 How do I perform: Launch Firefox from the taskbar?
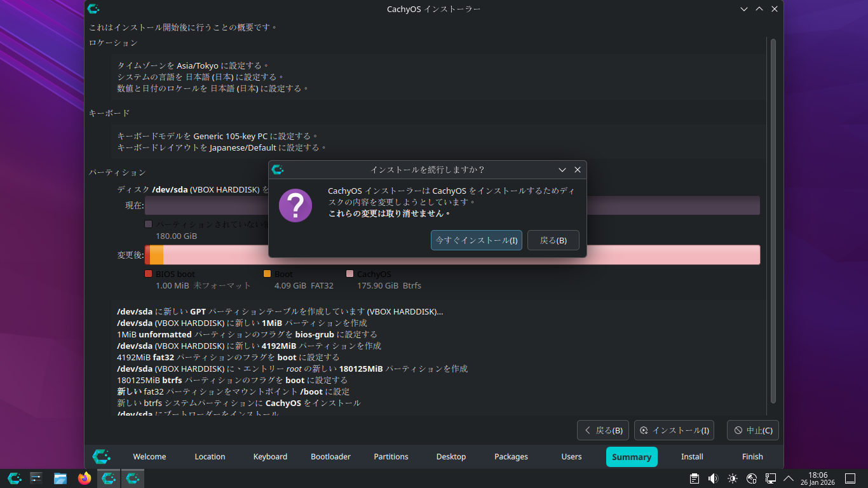click(85, 478)
